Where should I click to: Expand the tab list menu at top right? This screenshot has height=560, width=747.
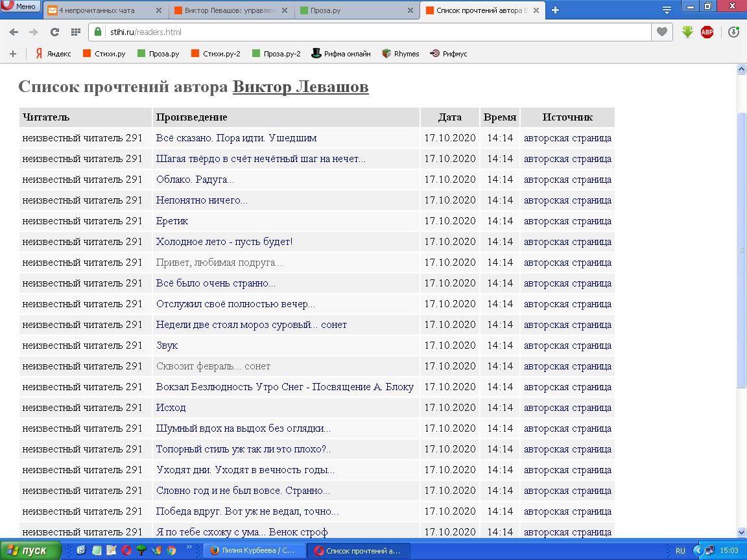(x=667, y=10)
